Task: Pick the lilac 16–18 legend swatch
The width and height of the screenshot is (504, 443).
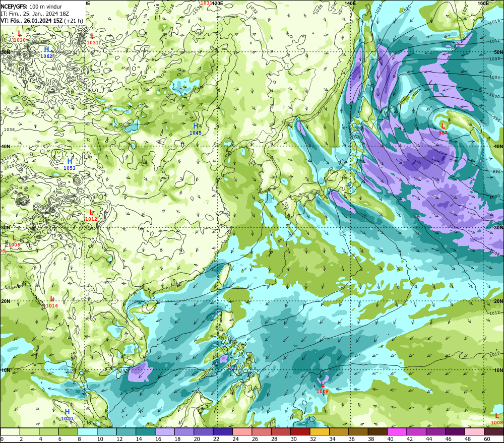Action: click(x=165, y=431)
